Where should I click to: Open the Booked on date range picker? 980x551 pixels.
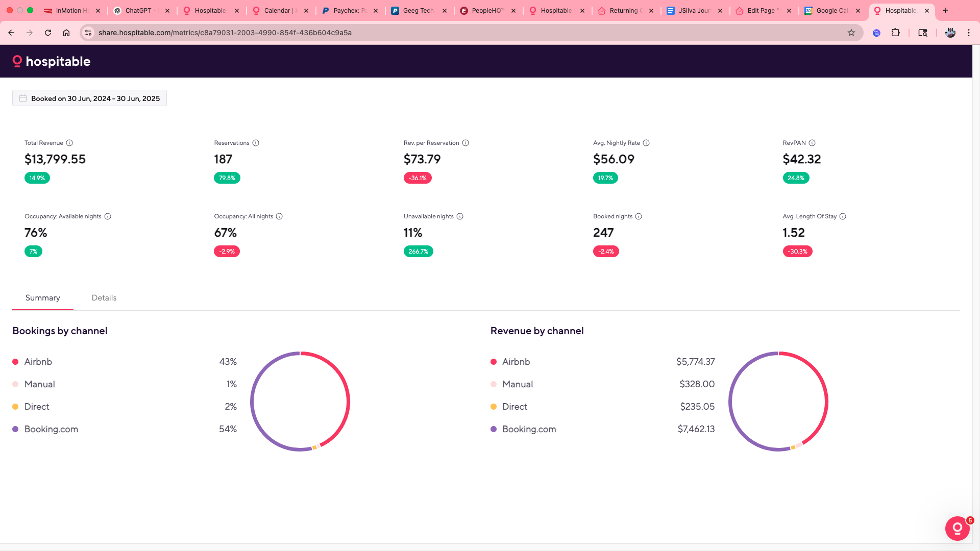click(x=89, y=98)
